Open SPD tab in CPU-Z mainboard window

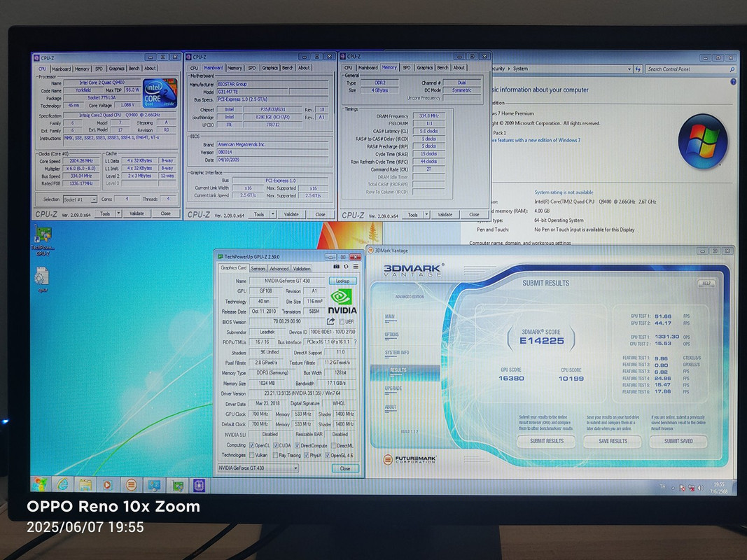point(252,68)
